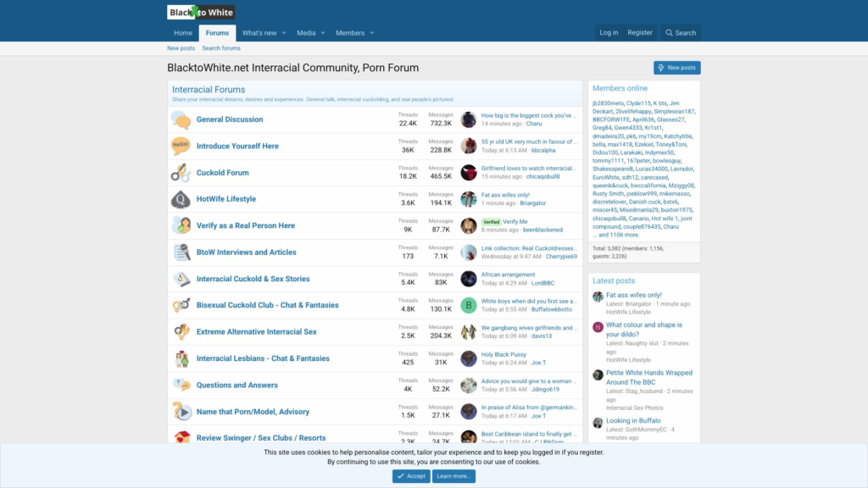Click the General Discussion speech bubble icon
Viewport: 868px width, 488px height.
[x=181, y=119]
